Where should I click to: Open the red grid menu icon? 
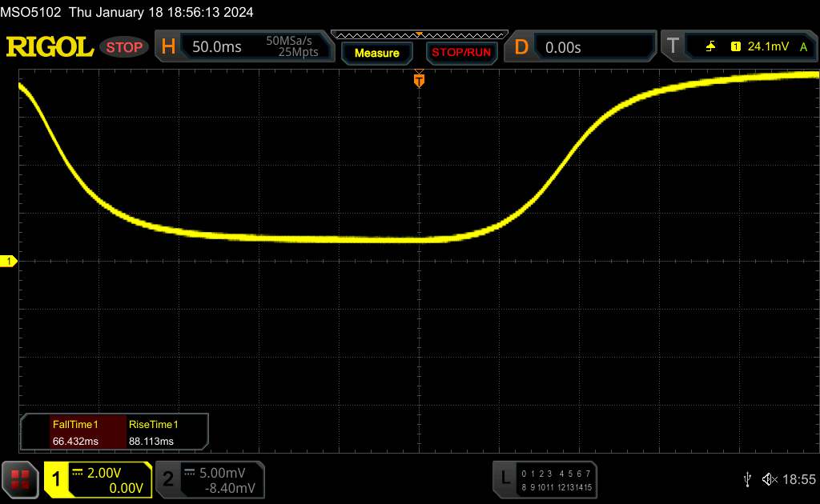pos(21,479)
